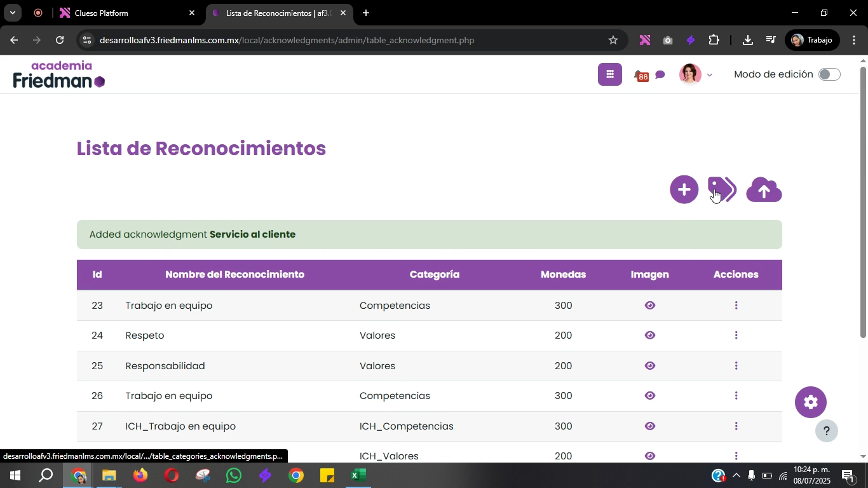Click the page vertical scrollbar
The width and height of the screenshot is (868, 488).
863,202
